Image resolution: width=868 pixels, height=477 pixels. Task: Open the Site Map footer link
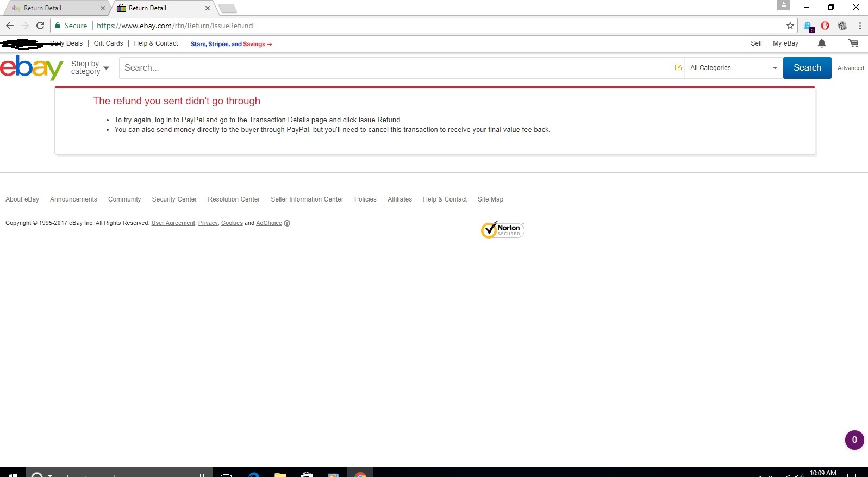pos(490,199)
